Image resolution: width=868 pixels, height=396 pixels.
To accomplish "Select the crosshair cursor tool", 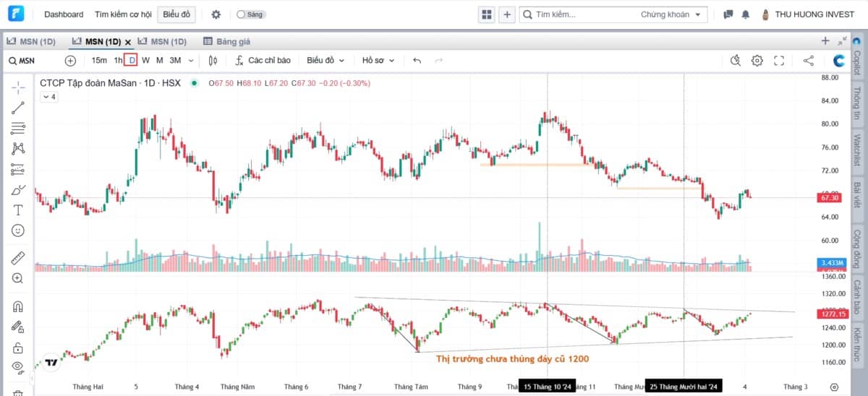I will [x=18, y=87].
